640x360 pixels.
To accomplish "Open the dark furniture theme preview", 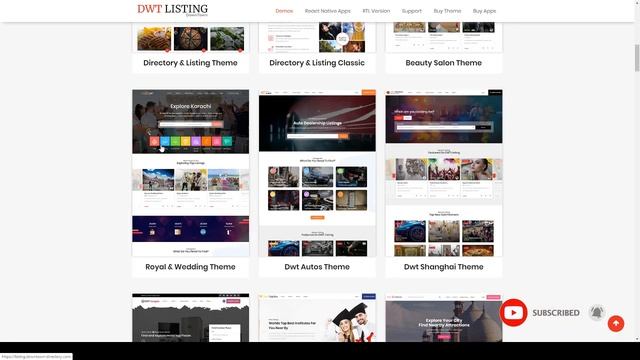I will pyautogui.click(x=190, y=318).
